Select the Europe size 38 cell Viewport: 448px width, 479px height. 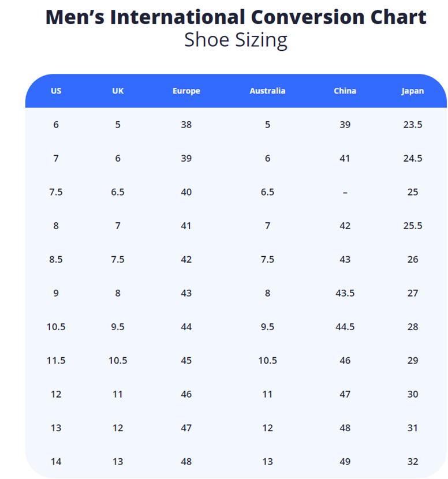(x=186, y=125)
